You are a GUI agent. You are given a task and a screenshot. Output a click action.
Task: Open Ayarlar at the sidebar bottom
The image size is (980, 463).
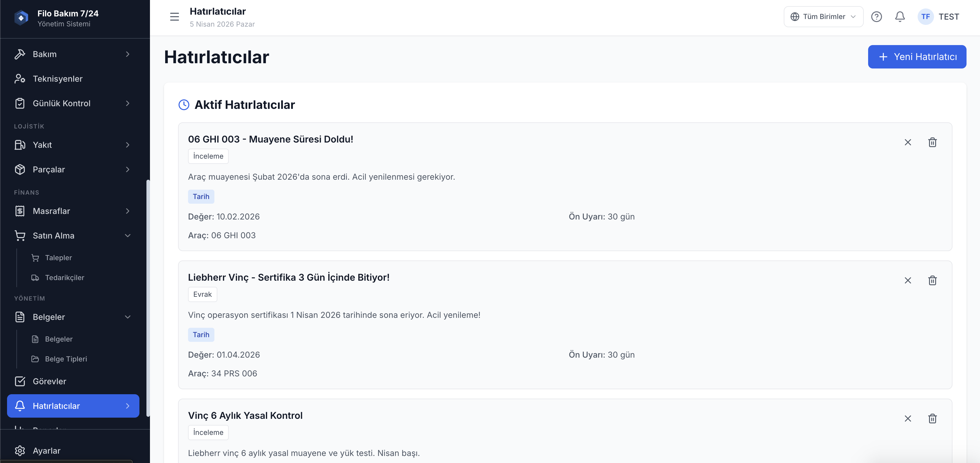pos(46,450)
